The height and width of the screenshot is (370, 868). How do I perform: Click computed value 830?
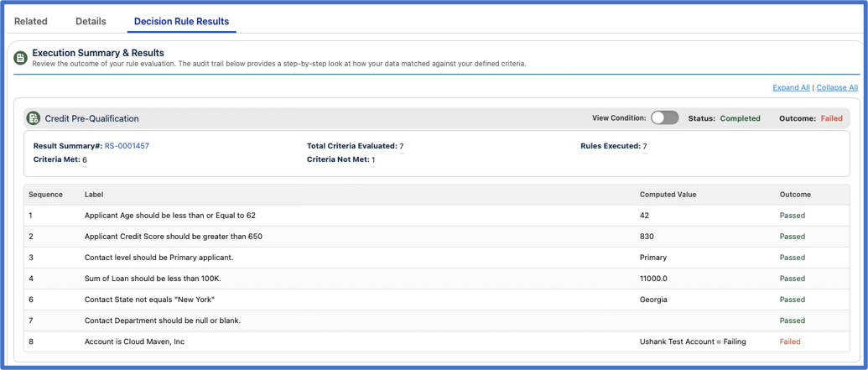pyautogui.click(x=647, y=237)
